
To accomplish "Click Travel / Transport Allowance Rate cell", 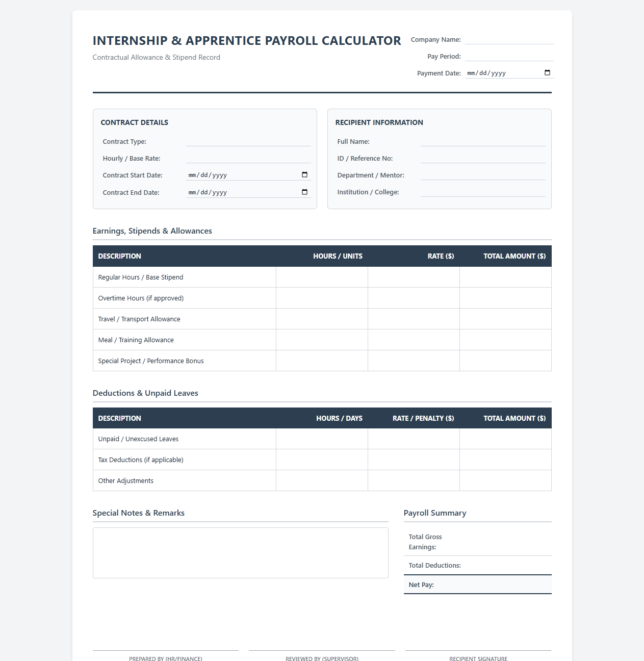I will tap(414, 319).
